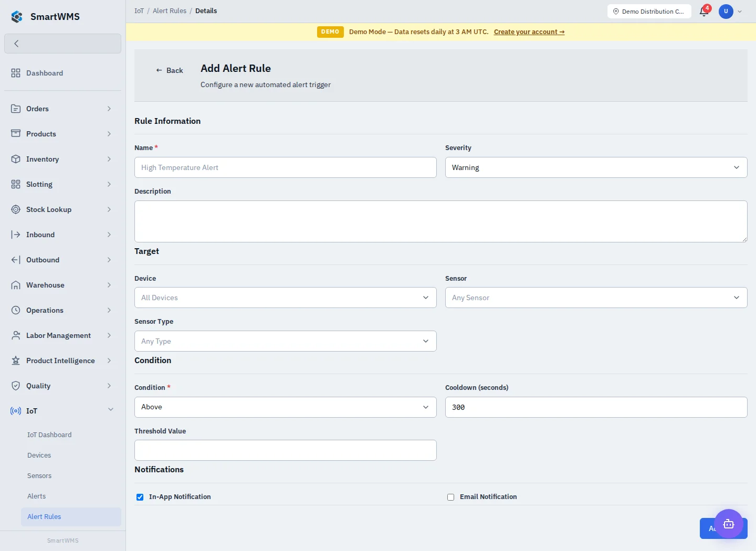756x551 pixels.
Task: Open the Device dropdown showing All Devices
Action: click(x=285, y=298)
